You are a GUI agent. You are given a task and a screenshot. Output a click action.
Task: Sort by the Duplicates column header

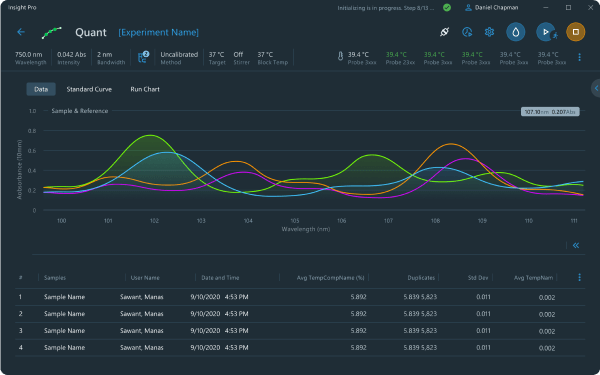[x=421, y=278]
